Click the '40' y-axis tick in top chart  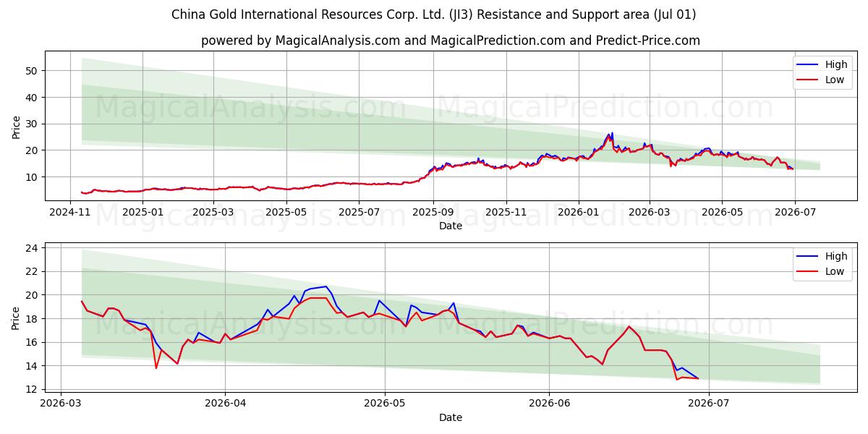pos(33,98)
